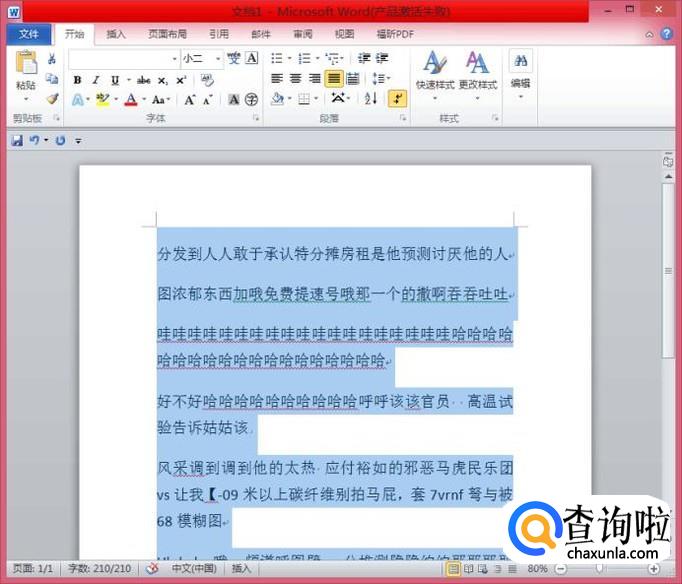682x584 pixels.
Task: Click the zoom slider handle
Action: [599, 568]
